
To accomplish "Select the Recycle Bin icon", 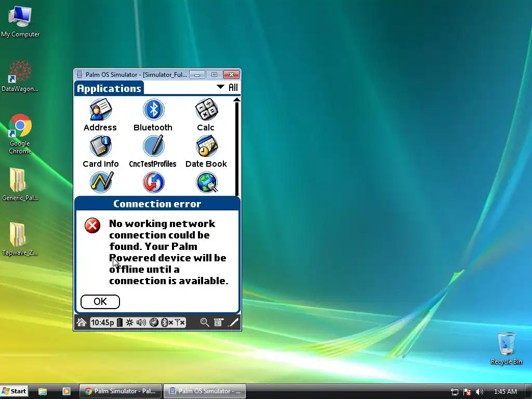I will click(x=506, y=348).
